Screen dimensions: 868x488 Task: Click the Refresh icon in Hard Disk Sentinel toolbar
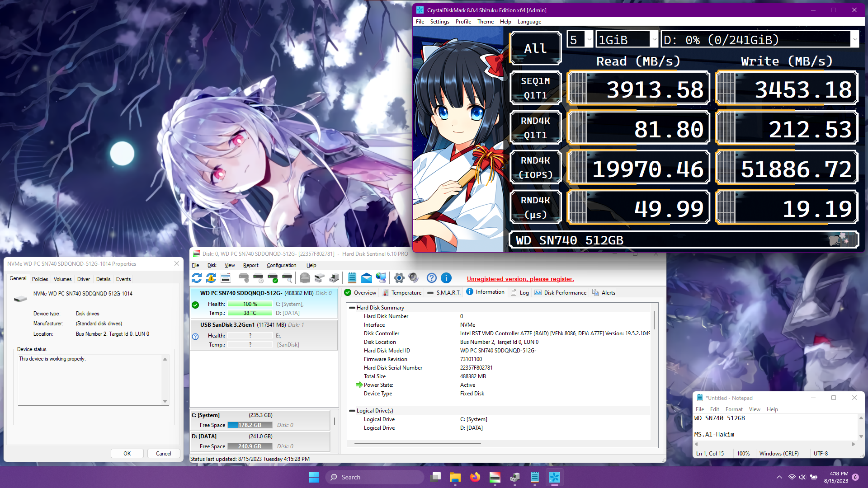197,278
